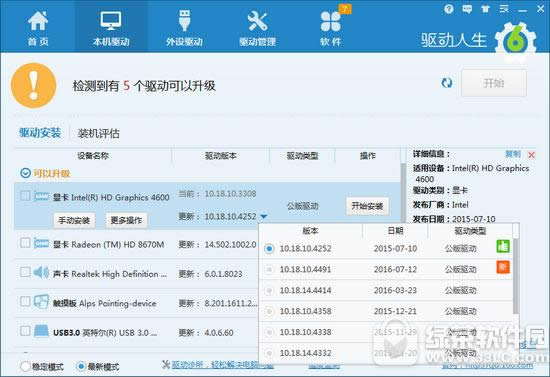Screen dimensions: 550x377
Task: Click the 复制 link in details panel
Action: point(512,154)
